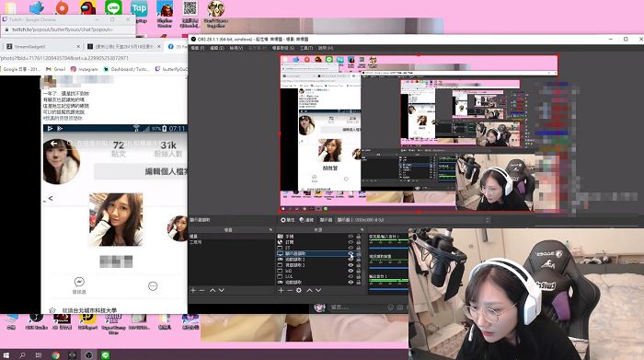
Task: Open source properties gear in Sources footer
Action: pyautogui.click(x=299, y=290)
